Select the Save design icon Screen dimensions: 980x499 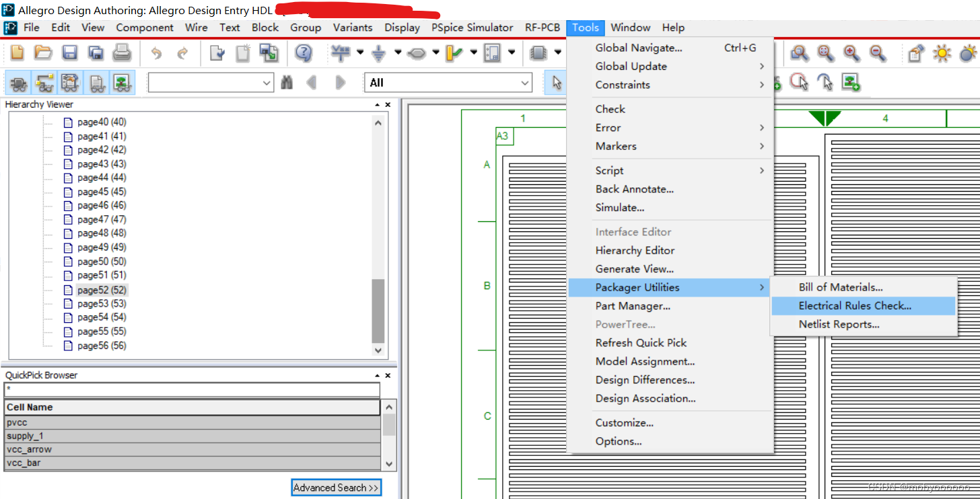(x=70, y=52)
